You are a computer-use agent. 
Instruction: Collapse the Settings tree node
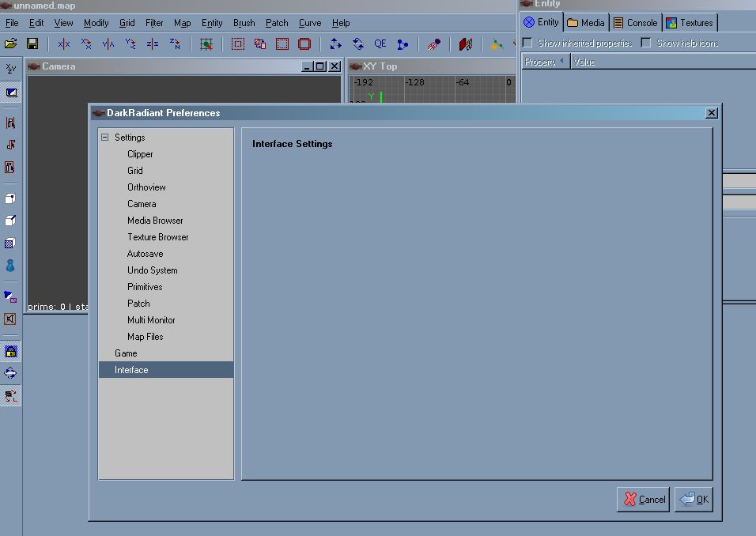[x=104, y=138]
